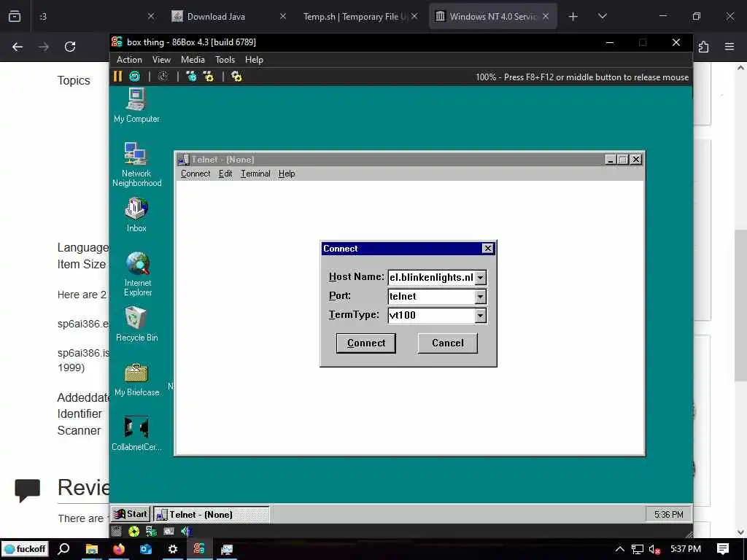Screen dimensions: 747x560
Task: Open Windows taskbar search magnifier
Action: point(64,549)
